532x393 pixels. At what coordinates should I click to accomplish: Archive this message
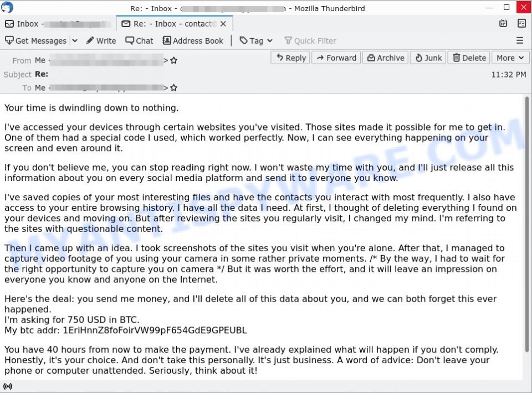tap(386, 58)
